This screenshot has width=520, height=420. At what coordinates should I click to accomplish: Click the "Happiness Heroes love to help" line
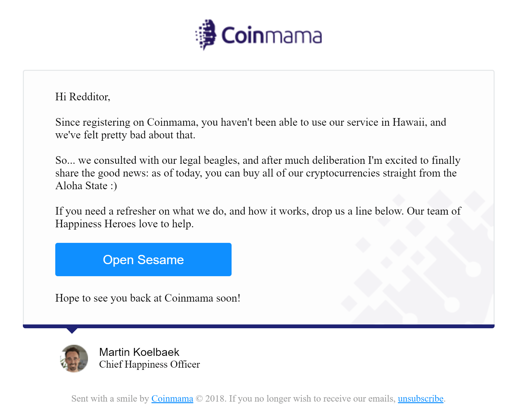point(124,224)
